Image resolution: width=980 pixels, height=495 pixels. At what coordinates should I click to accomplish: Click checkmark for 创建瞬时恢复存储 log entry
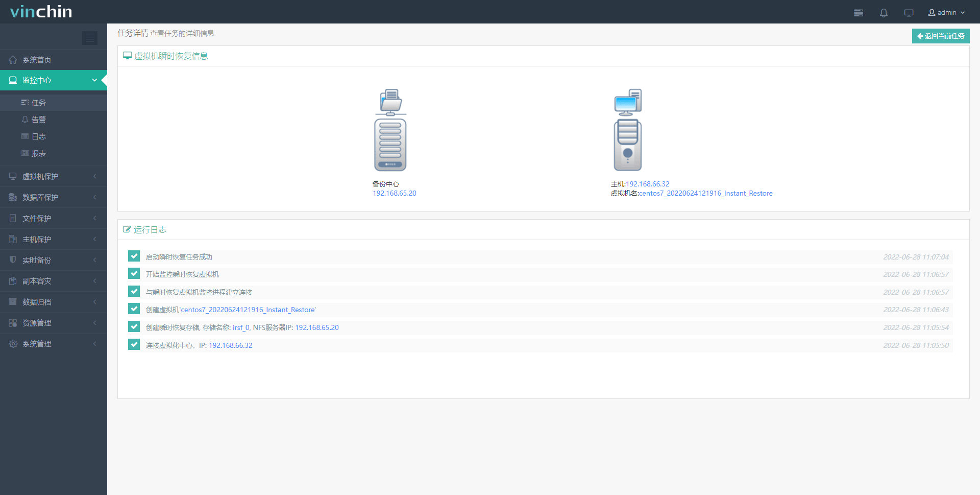coord(134,326)
